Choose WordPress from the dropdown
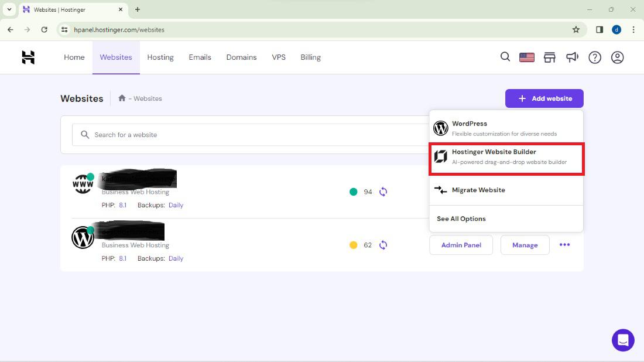 tap(506, 128)
